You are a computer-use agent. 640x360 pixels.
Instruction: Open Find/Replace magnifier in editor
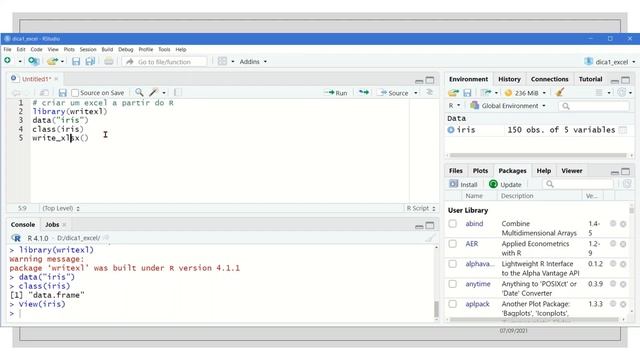[x=139, y=93]
